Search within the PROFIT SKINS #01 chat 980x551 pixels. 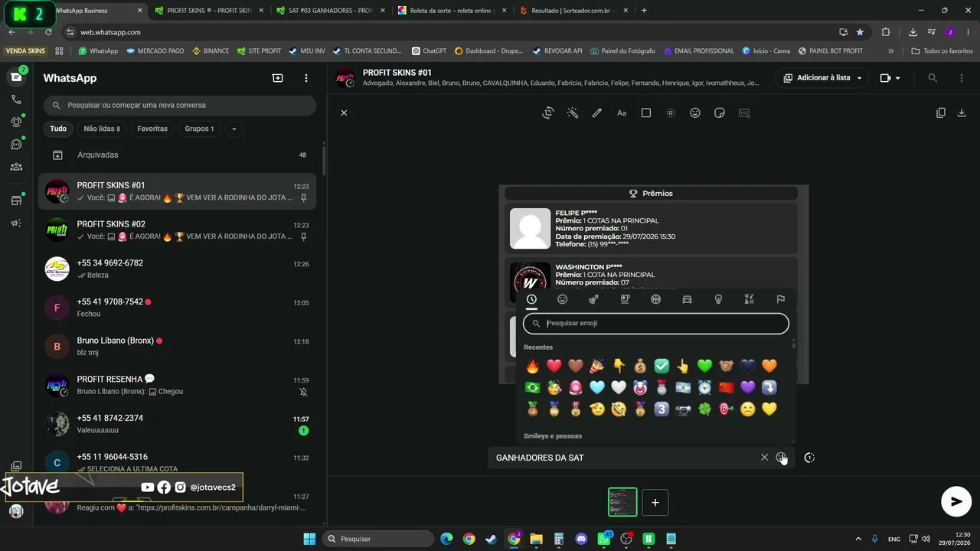coord(933,78)
